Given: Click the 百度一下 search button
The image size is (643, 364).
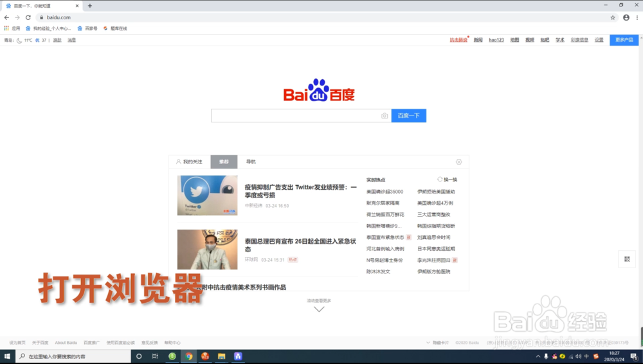Looking at the screenshot, I should click(408, 116).
